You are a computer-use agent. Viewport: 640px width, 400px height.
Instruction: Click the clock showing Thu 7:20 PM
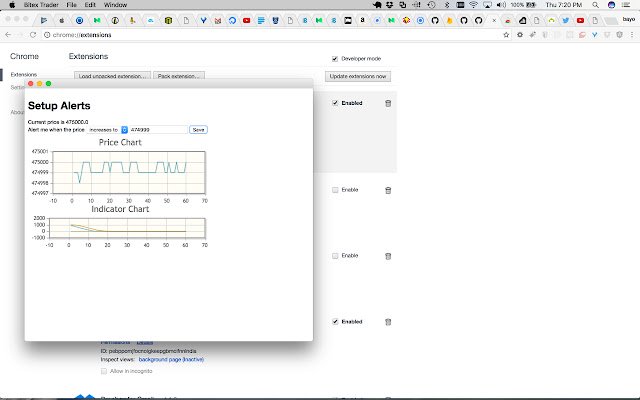(x=564, y=5)
